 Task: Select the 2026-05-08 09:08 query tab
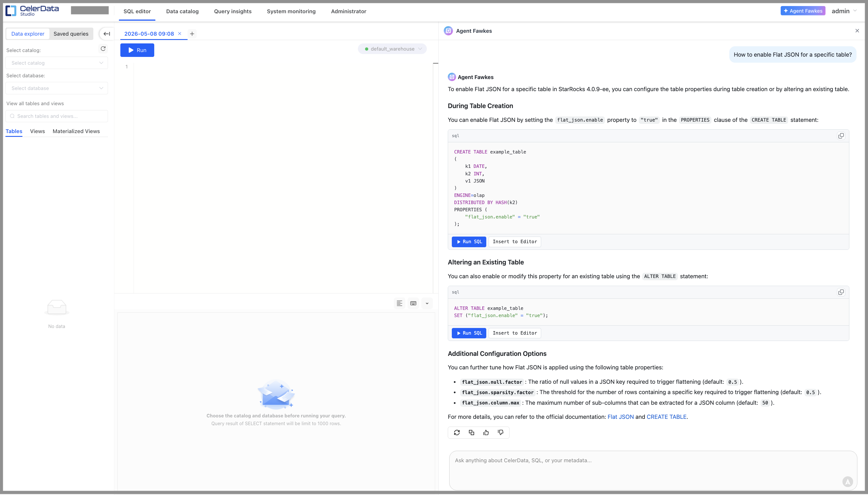click(149, 34)
